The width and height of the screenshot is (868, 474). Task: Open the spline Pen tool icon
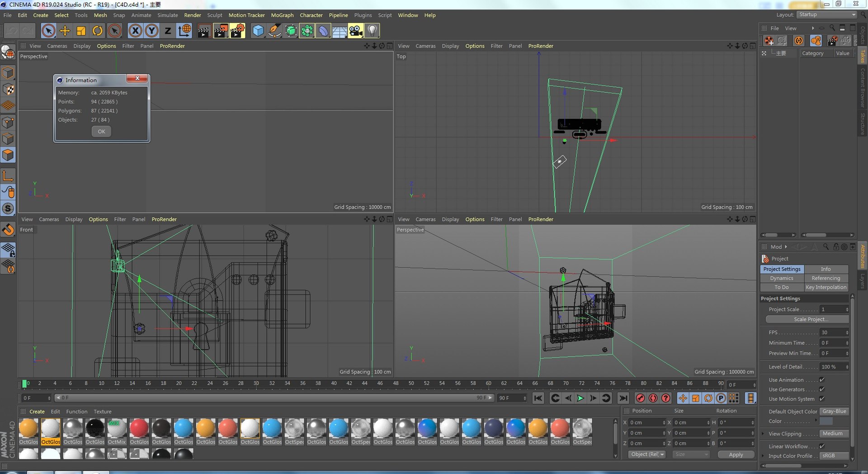pyautogui.click(x=274, y=31)
